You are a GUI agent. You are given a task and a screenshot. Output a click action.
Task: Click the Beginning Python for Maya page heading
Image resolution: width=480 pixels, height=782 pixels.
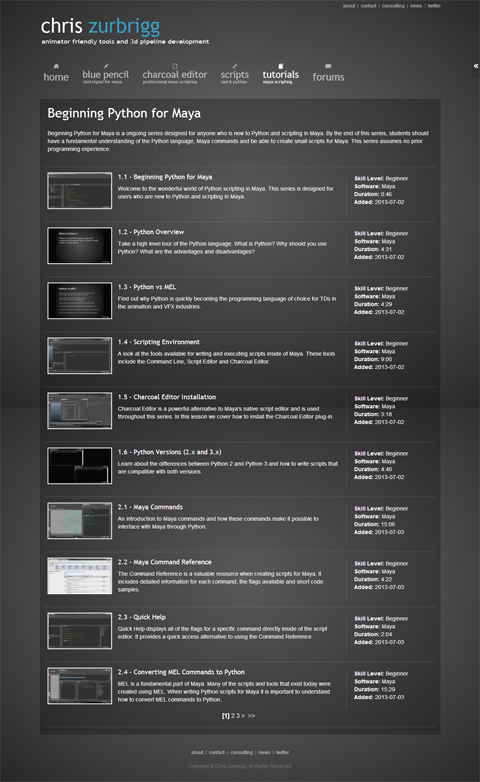(124, 114)
